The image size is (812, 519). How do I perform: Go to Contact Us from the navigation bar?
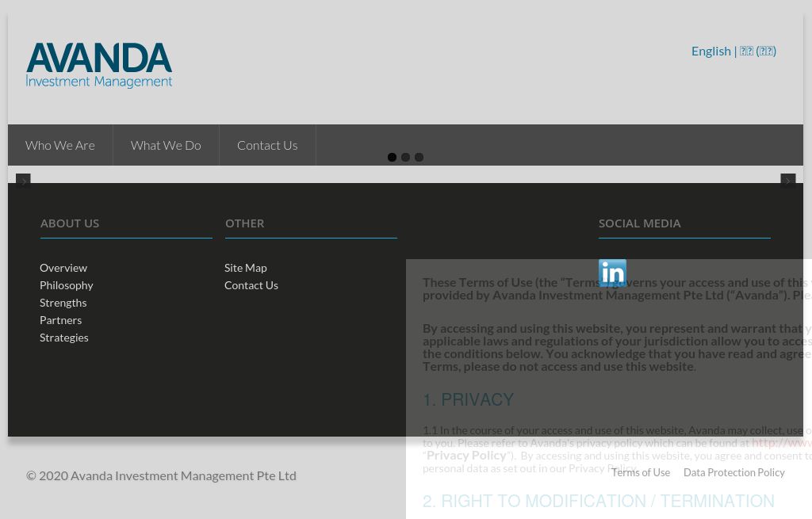(267, 144)
